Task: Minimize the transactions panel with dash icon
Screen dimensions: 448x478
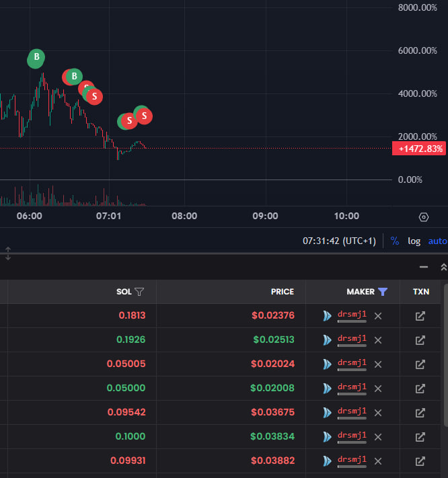Action: point(424,267)
